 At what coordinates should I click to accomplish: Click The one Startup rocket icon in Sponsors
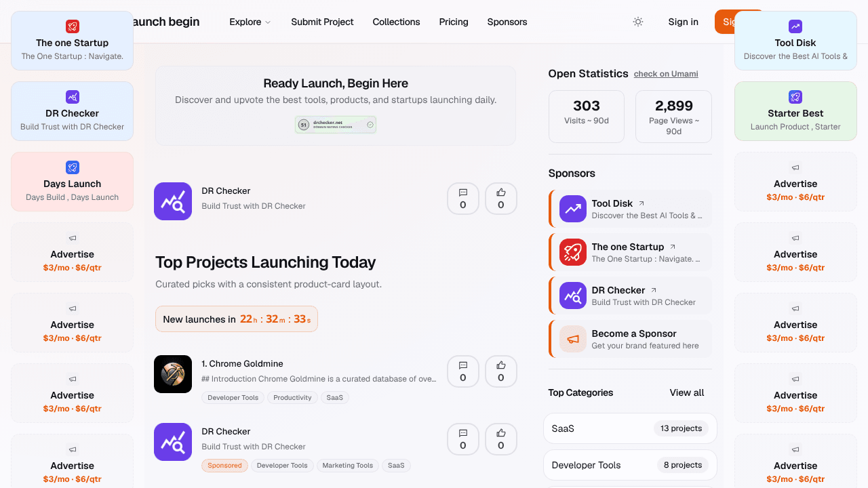coord(573,252)
